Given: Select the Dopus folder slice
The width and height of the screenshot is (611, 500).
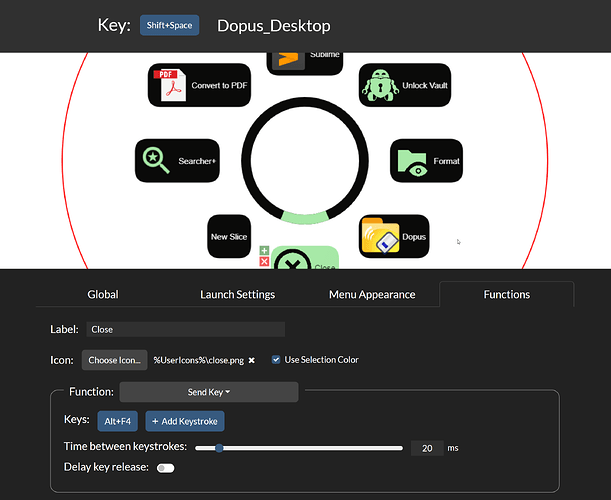Looking at the screenshot, I should coord(394,236).
